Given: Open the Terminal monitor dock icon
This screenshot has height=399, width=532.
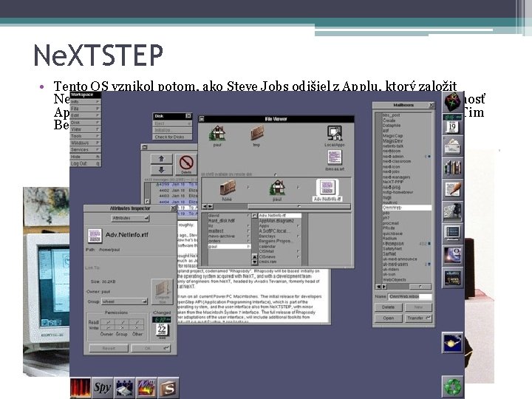Looking at the screenshot, I should (x=453, y=233).
